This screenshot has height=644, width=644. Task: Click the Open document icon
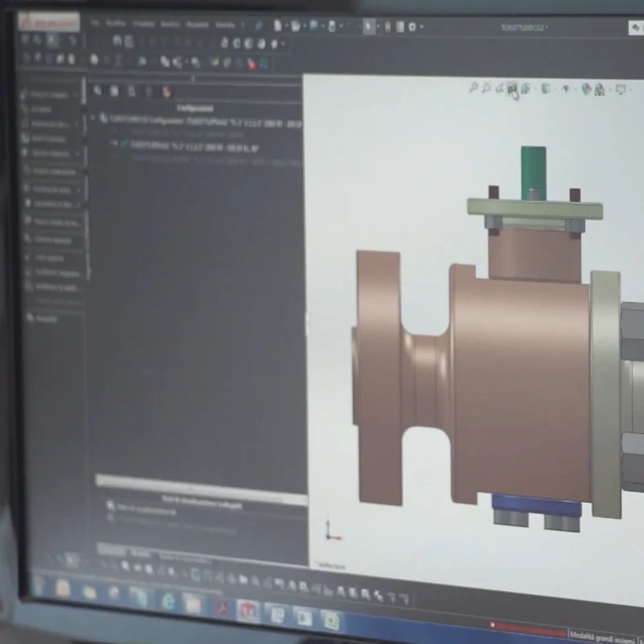(x=295, y=27)
